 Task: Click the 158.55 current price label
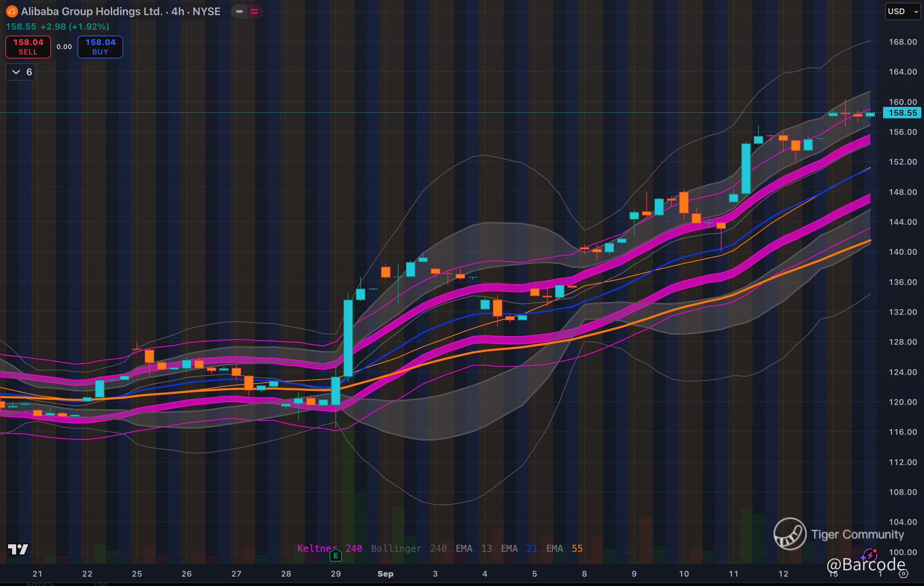(x=902, y=113)
